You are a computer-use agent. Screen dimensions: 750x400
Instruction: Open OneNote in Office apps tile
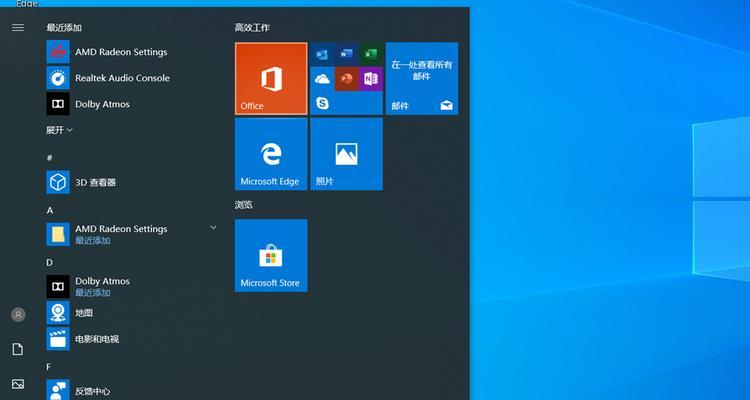coord(371,78)
